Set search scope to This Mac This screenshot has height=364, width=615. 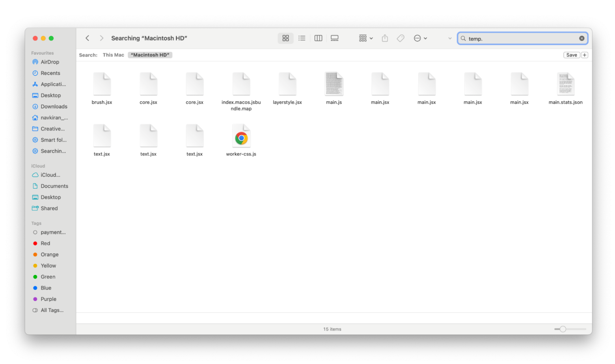click(x=114, y=55)
